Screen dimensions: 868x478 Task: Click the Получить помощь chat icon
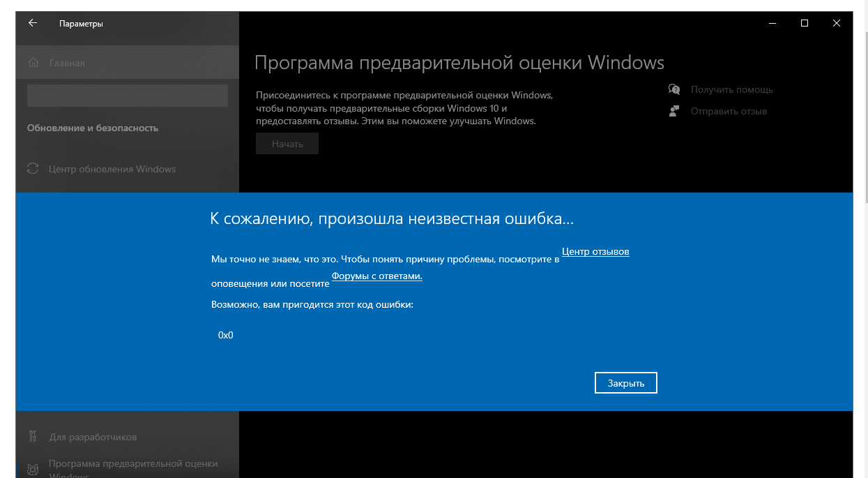point(674,89)
